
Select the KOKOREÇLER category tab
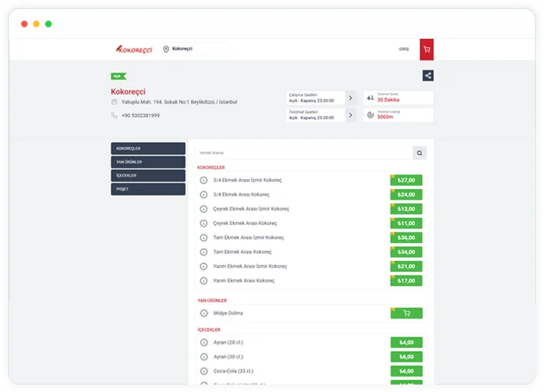[148, 148]
